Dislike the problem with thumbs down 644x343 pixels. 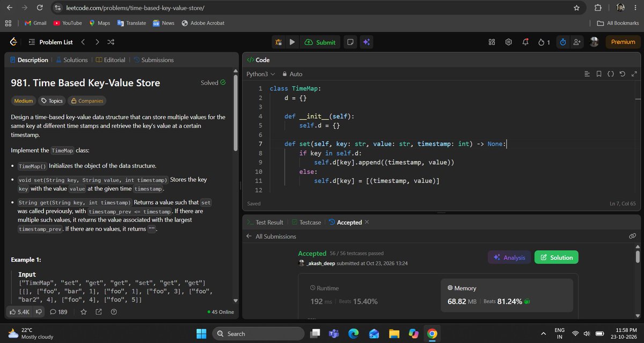coord(39,311)
